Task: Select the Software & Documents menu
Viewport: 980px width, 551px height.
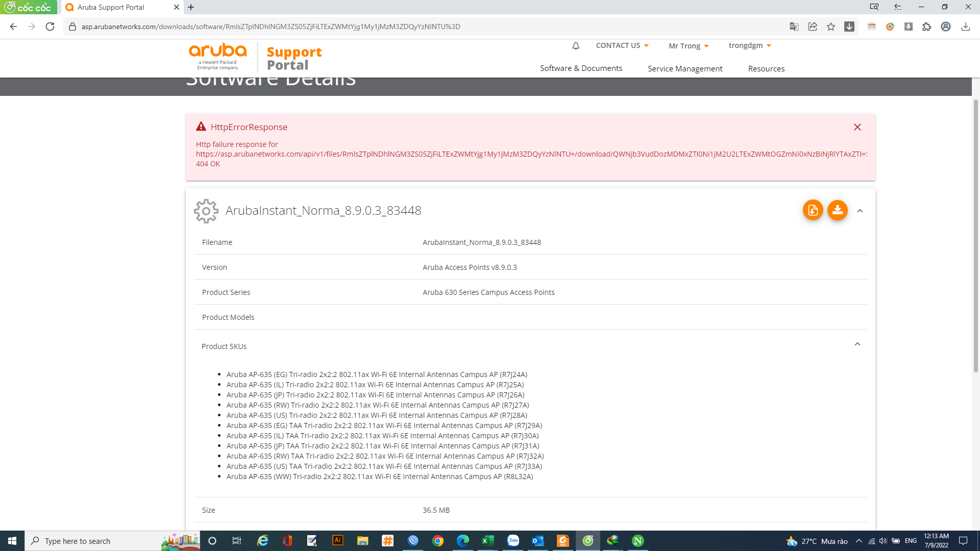Action: coord(581,68)
